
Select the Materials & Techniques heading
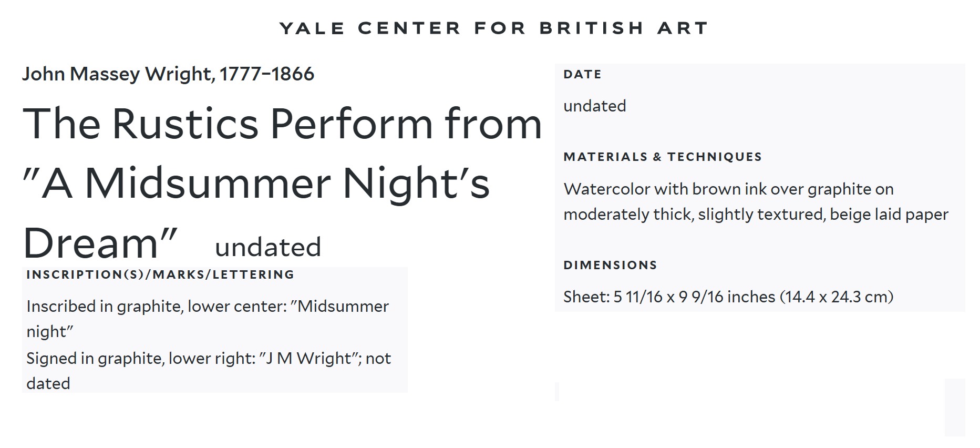(662, 157)
